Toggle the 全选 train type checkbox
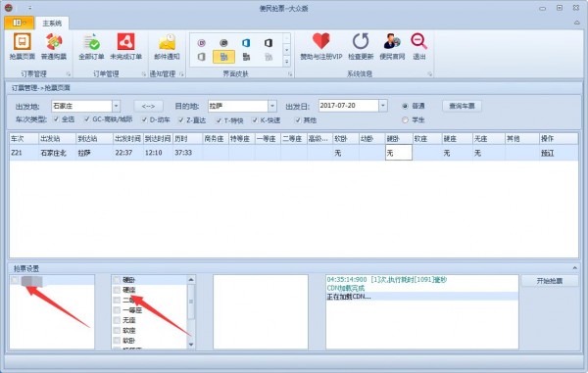 (56, 119)
